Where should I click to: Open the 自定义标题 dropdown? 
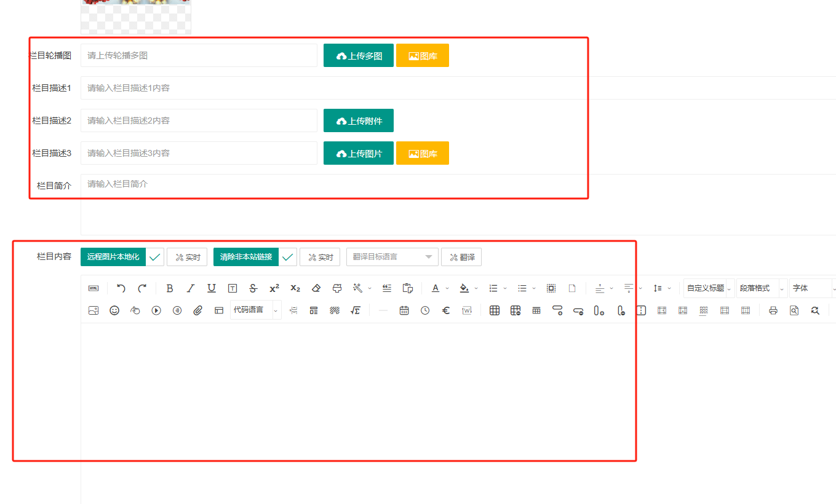[709, 288]
